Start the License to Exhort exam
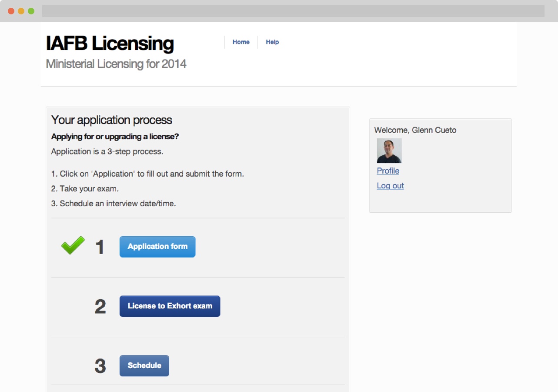This screenshot has height=392, width=558. 170,306
